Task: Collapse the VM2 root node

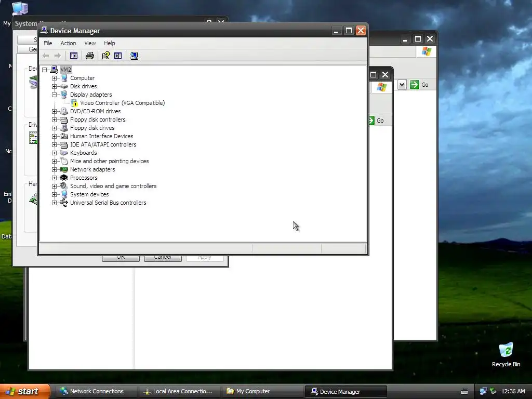Action: click(x=45, y=70)
